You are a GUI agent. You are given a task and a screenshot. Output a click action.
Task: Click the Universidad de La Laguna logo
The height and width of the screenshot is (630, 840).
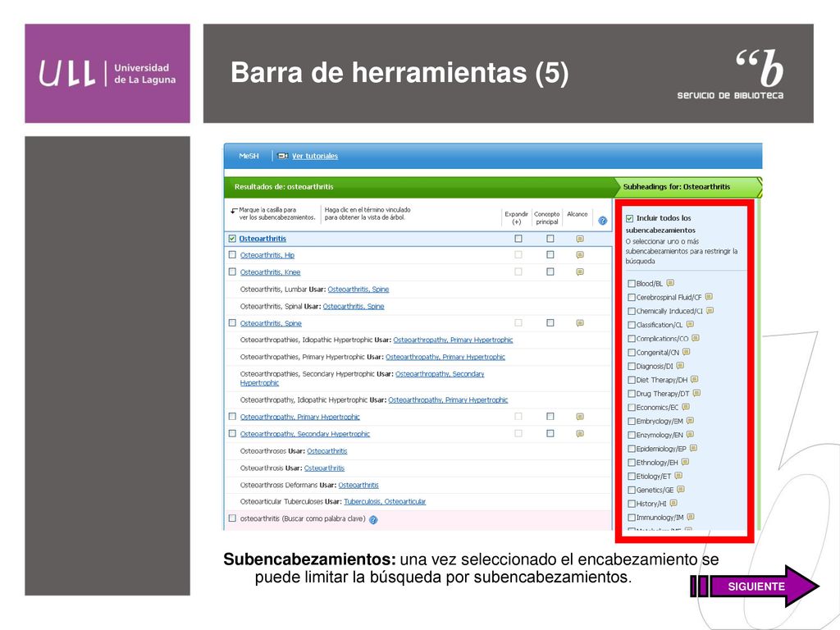pos(107,73)
